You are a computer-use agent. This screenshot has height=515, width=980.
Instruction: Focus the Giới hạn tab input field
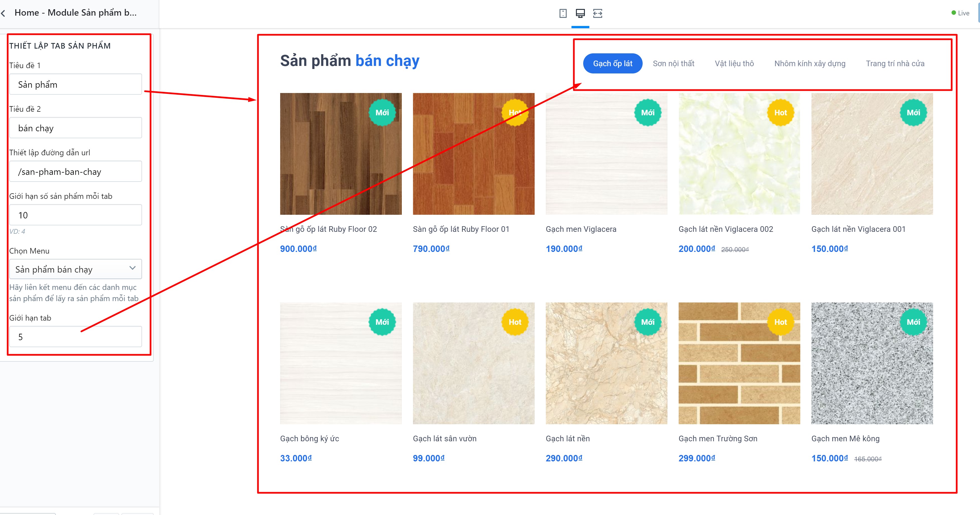point(76,337)
